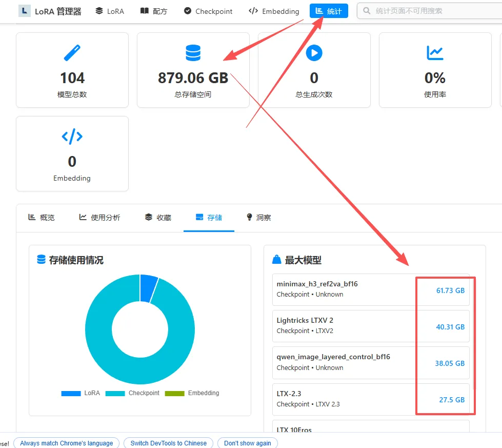Open the minimax_h3_ref2va_bf16 model row
The height and width of the screenshot is (448, 502).
tap(371, 290)
